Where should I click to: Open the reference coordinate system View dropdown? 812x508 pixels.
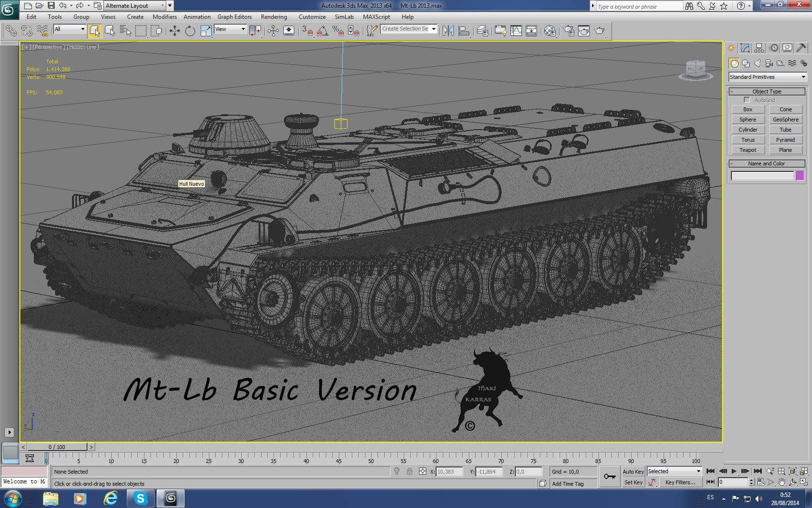pyautogui.click(x=230, y=29)
